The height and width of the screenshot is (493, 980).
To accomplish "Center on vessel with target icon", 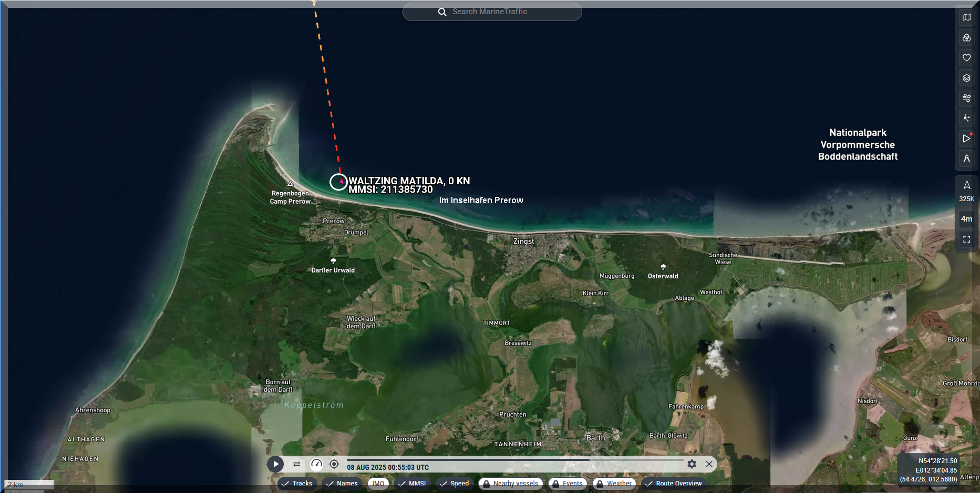I will (334, 464).
